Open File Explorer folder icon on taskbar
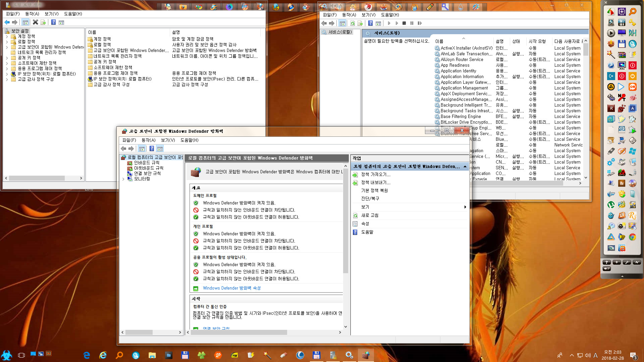This screenshot has height=362, width=644. 152,355
